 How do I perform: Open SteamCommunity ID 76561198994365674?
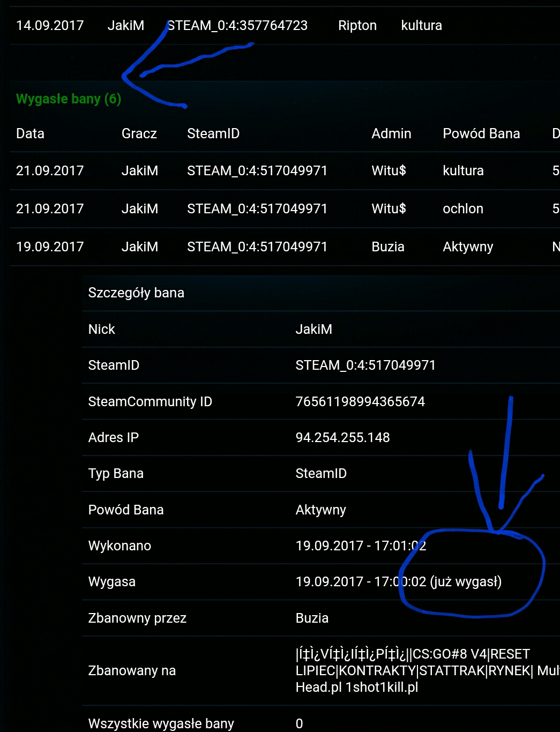360,402
